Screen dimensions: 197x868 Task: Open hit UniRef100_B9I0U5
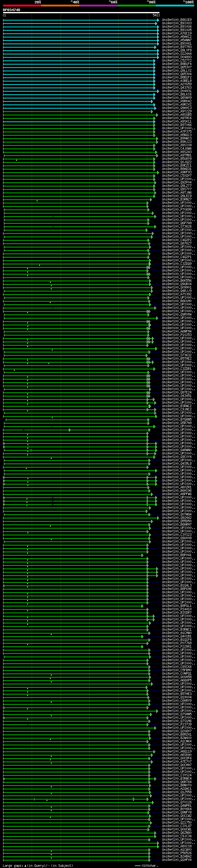(x=177, y=30)
